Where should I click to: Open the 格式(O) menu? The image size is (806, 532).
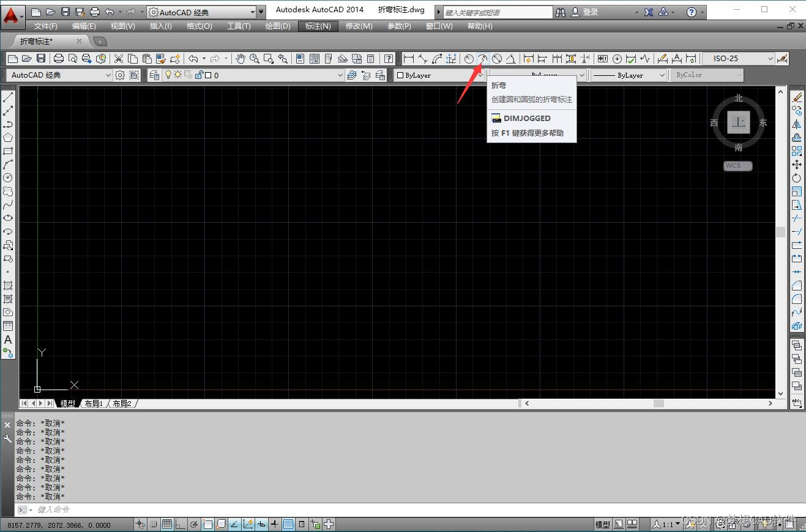click(x=200, y=26)
